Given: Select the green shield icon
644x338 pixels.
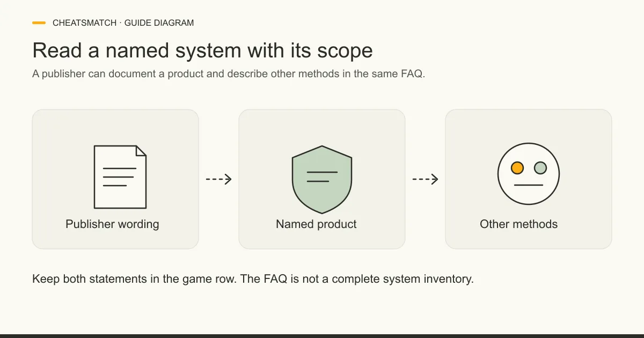Looking at the screenshot, I should 322,179.
